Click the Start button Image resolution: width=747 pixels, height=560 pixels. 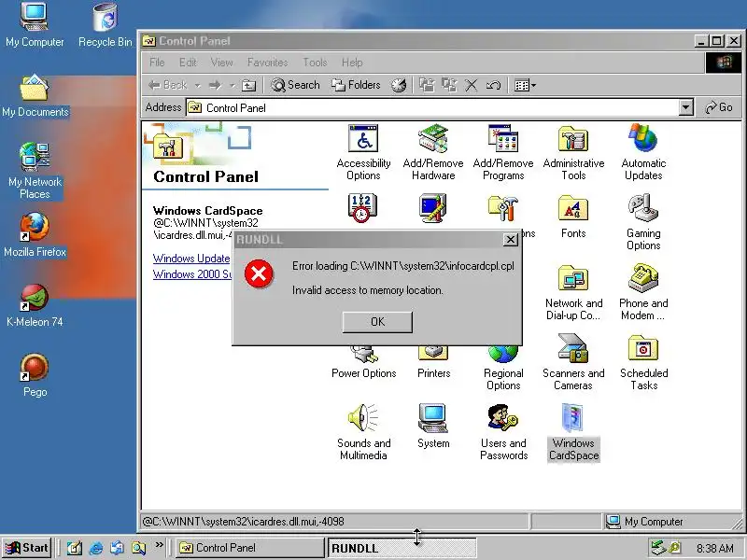[x=27, y=548]
